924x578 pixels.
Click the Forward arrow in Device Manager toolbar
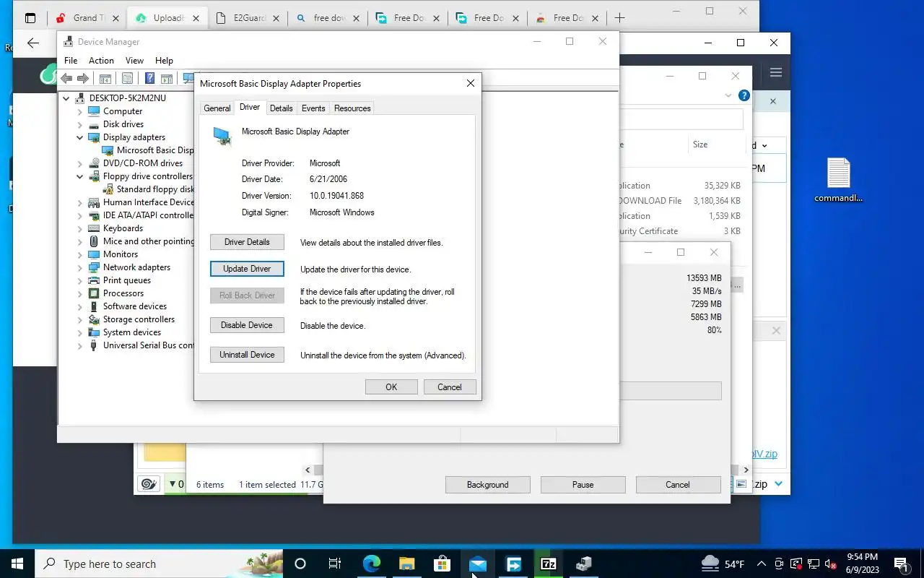83,79
